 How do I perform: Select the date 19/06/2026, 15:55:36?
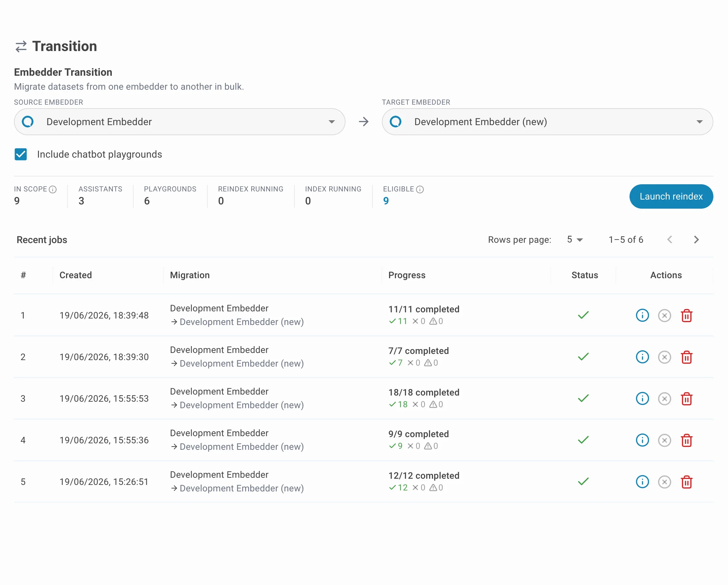pyautogui.click(x=104, y=440)
